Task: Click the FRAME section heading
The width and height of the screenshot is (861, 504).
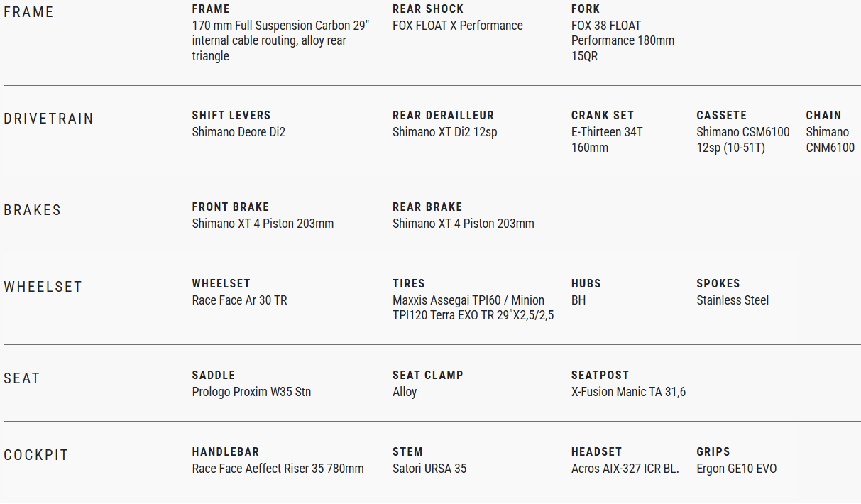Action: 28,12
